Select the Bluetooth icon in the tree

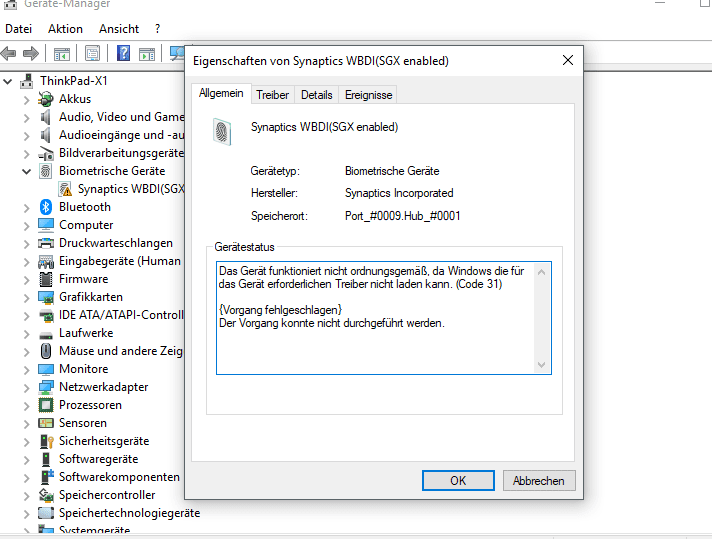[45, 207]
